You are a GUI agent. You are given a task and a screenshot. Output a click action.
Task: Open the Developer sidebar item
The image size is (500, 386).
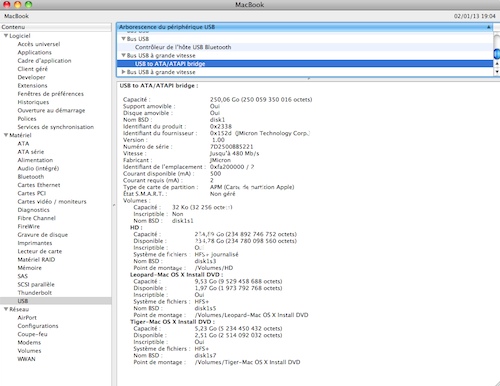31,77
